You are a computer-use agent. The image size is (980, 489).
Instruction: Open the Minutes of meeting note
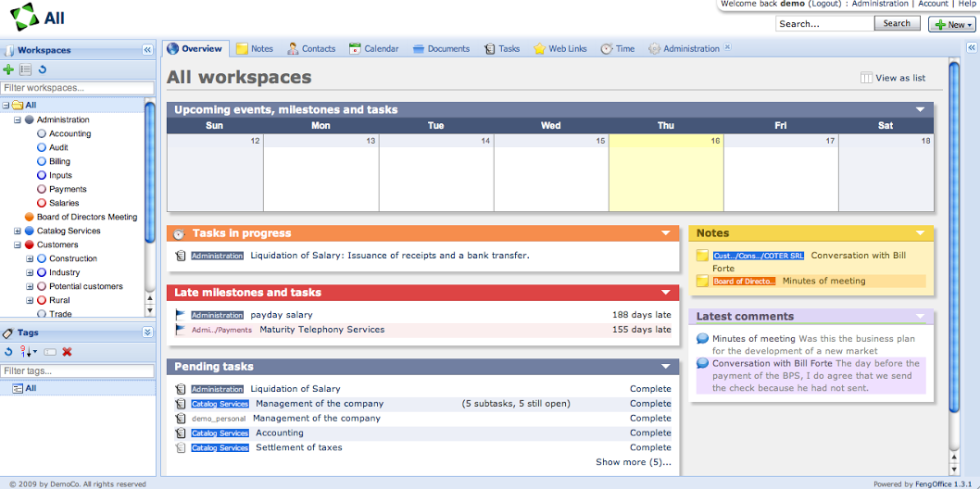(823, 281)
